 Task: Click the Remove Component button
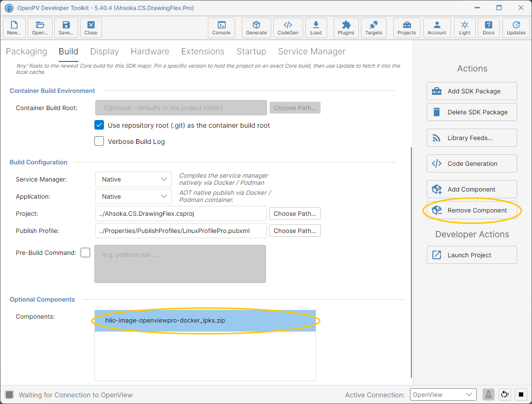471,210
